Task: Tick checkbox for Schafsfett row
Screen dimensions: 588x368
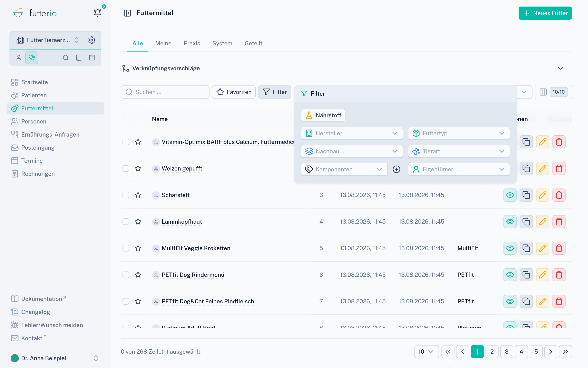Action: pyautogui.click(x=126, y=195)
